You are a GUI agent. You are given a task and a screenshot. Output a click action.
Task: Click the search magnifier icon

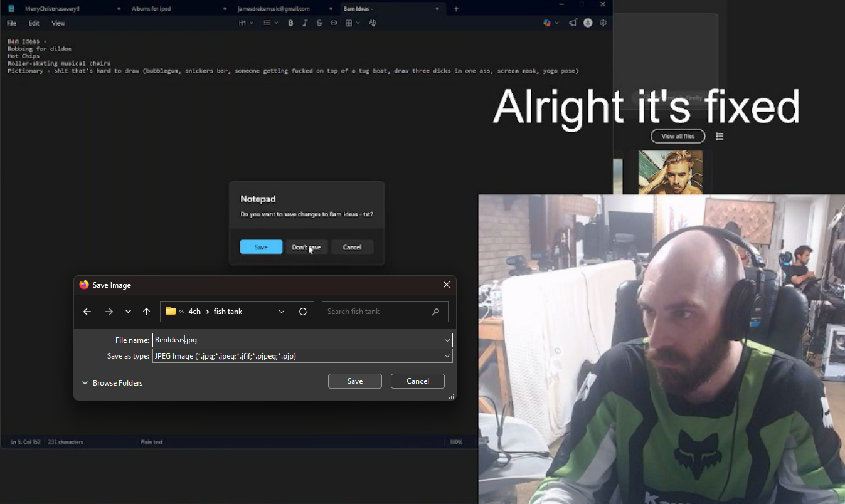436,312
